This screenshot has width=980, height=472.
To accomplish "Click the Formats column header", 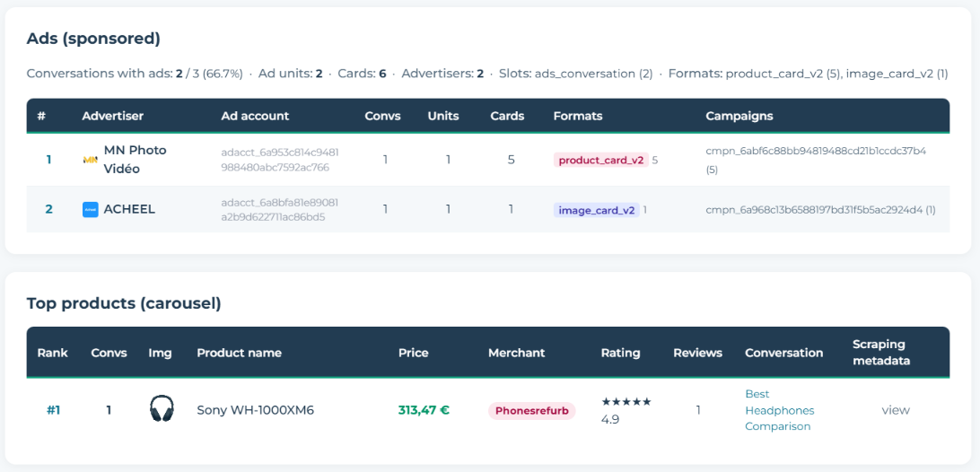I will (x=578, y=116).
